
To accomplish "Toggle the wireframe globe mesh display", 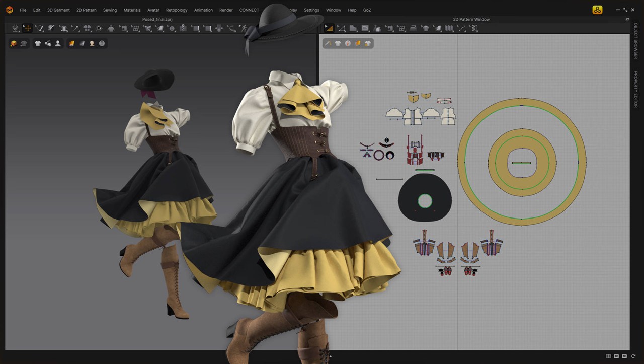I will (x=102, y=44).
